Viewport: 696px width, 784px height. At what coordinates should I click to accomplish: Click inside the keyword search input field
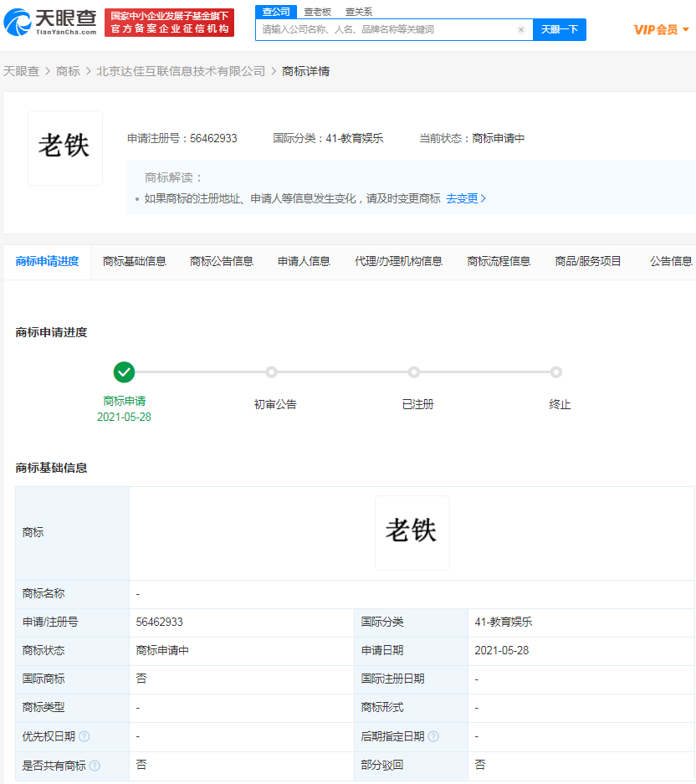pos(376,28)
